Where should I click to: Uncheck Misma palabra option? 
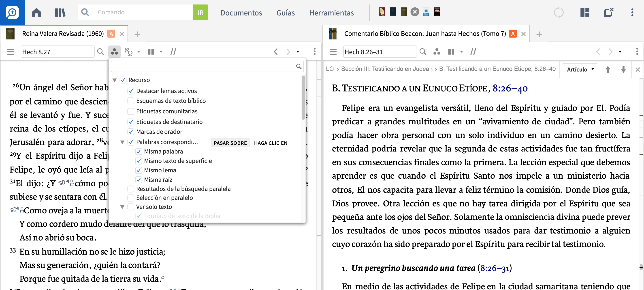coord(139,151)
